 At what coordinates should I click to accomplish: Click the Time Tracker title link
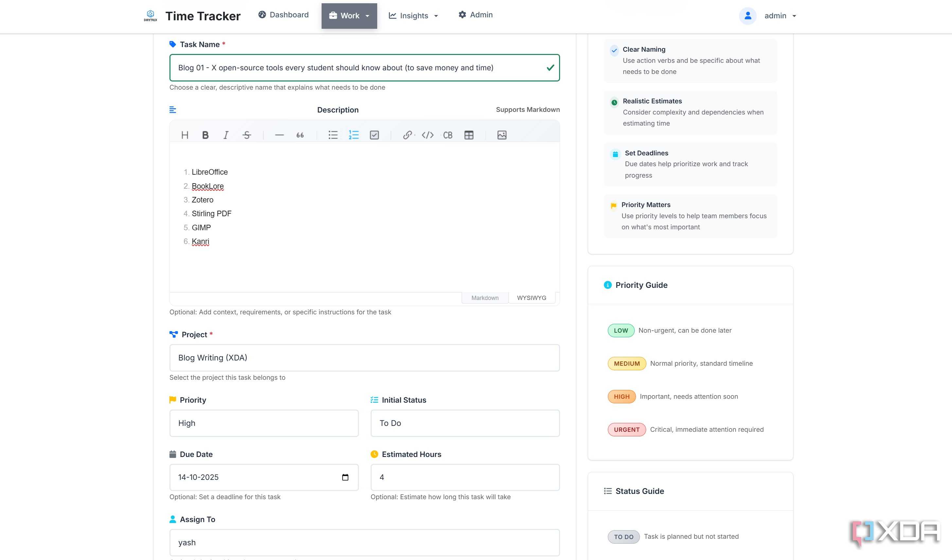pos(203,16)
